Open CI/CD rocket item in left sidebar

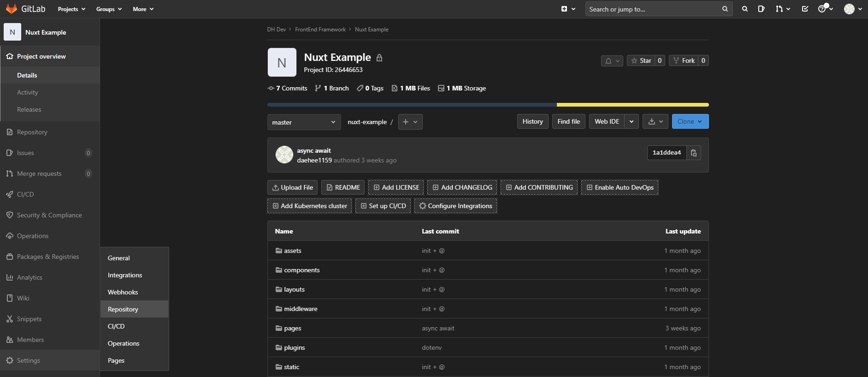tap(50, 194)
